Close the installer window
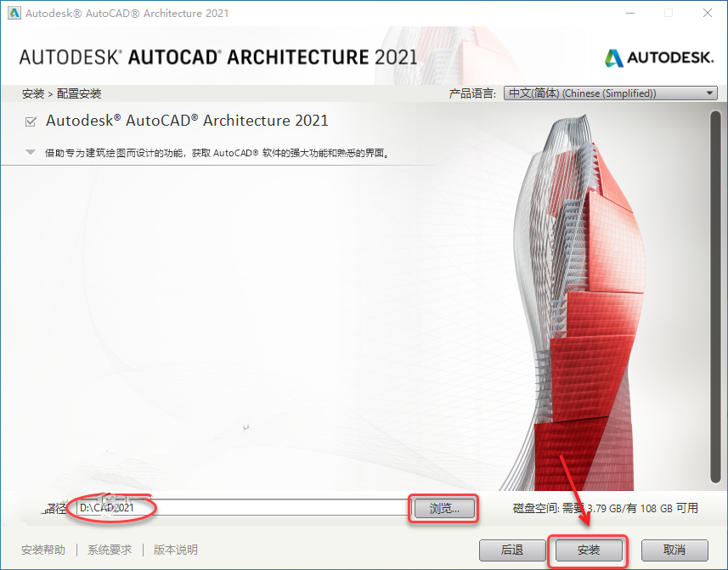Image resolution: width=728 pixels, height=570 pixels. tap(707, 13)
